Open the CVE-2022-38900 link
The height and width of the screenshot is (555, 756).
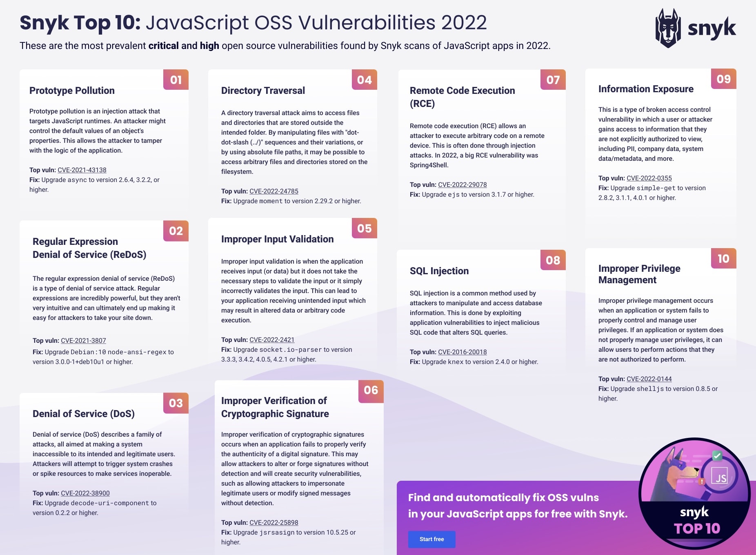85,493
